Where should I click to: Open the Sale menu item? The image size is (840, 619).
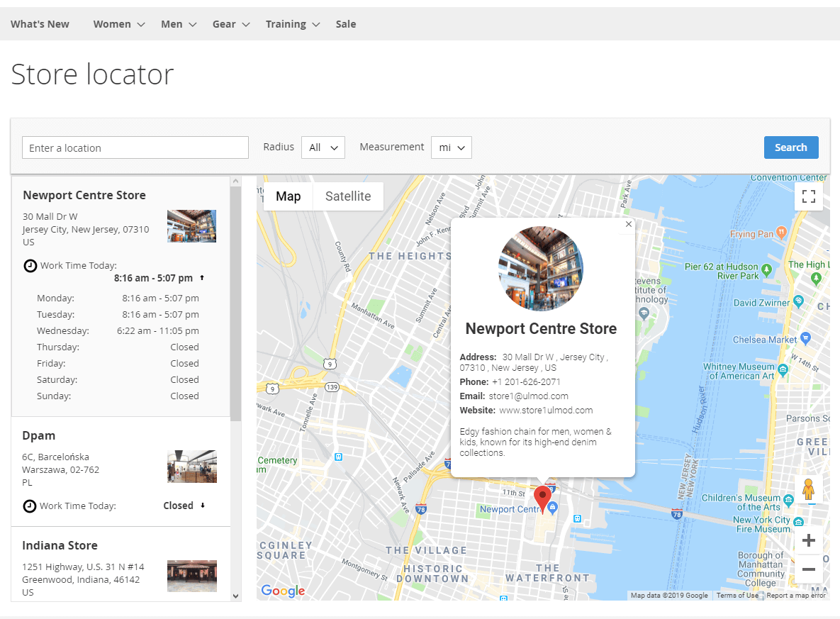tap(346, 23)
